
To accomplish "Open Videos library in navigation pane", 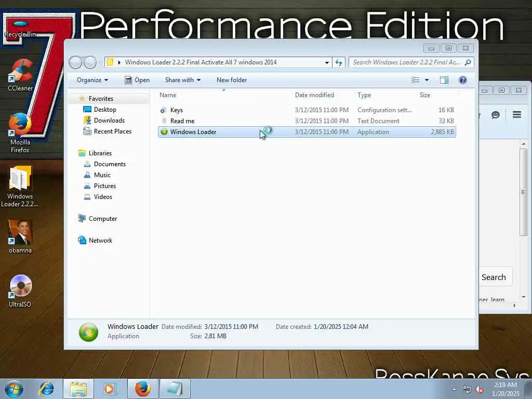I will coord(103,197).
